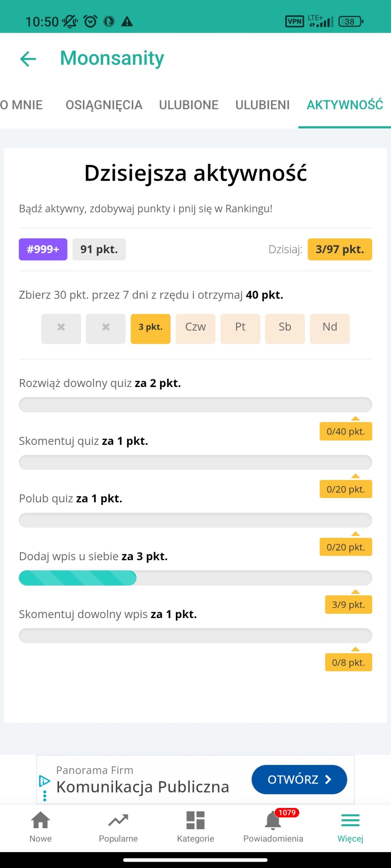
Task: Open the Więcej hamburger menu
Action: coord(350,820)
